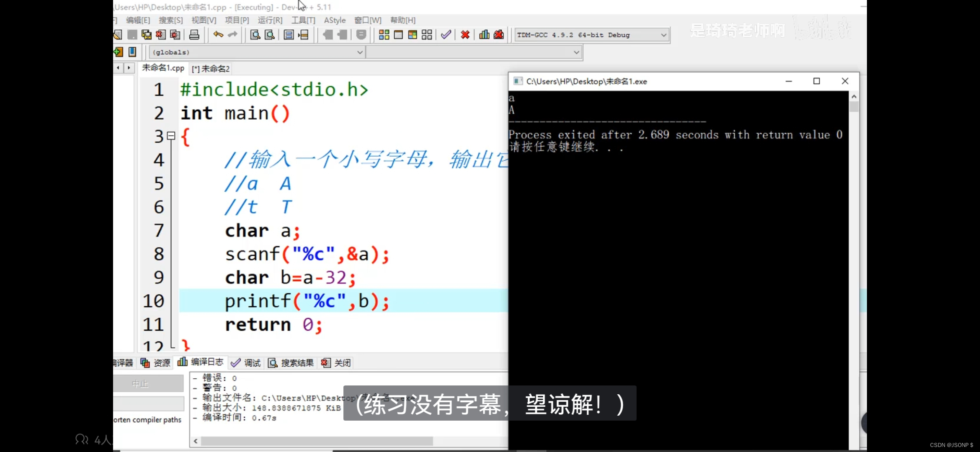
Task: Click the Syntax check checkmark icon
Action: click(x=446, y=35)
